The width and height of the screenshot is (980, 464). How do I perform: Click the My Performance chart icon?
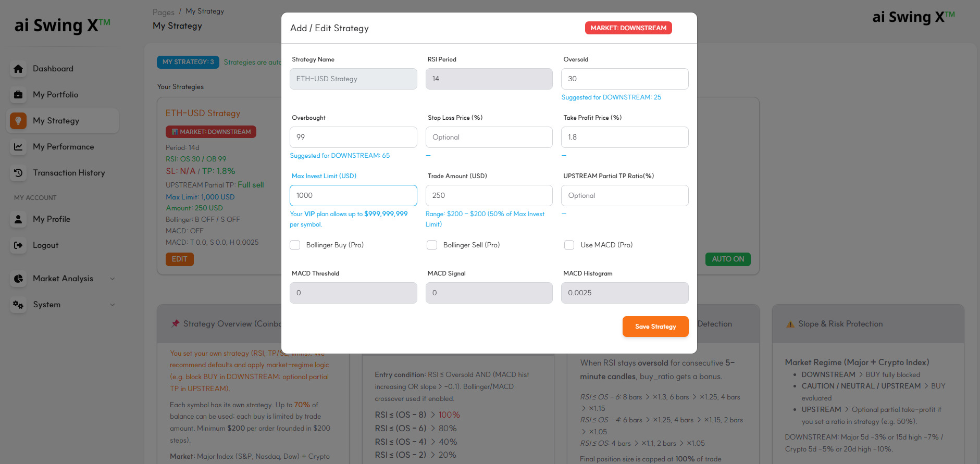(x=18, y=147)
